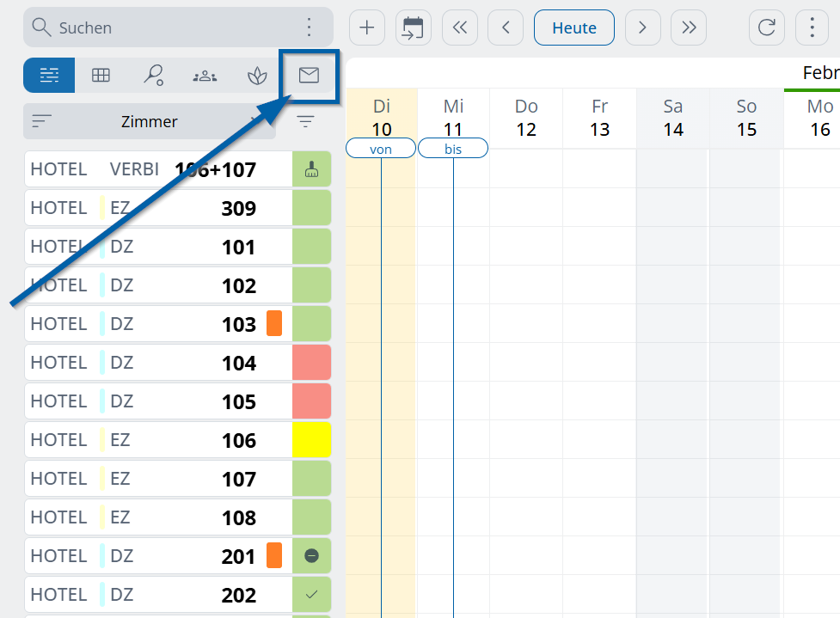Click the yellow status swatch for room 106
Viewport: 840px width, 618px height.
coord(311,440)
